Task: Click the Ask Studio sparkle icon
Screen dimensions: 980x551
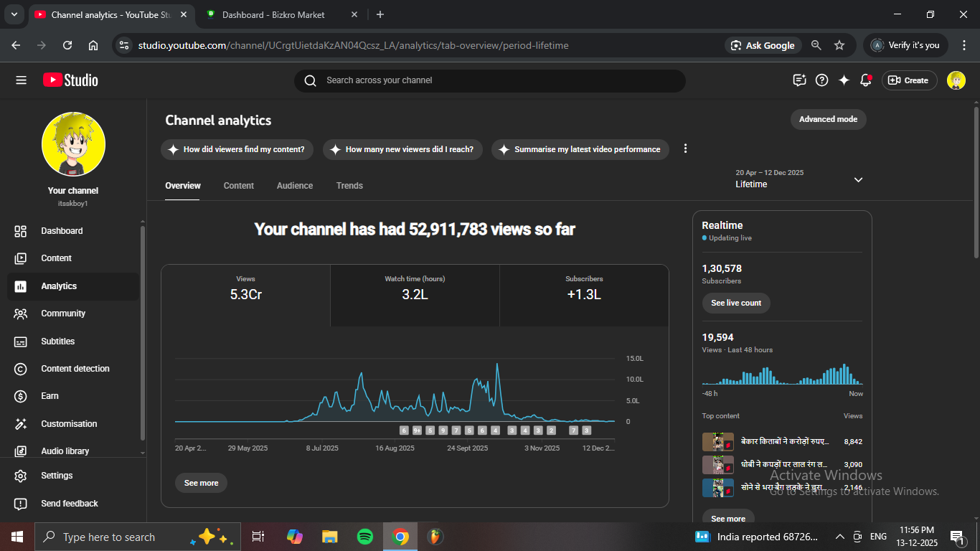Action: pos(844,80)
